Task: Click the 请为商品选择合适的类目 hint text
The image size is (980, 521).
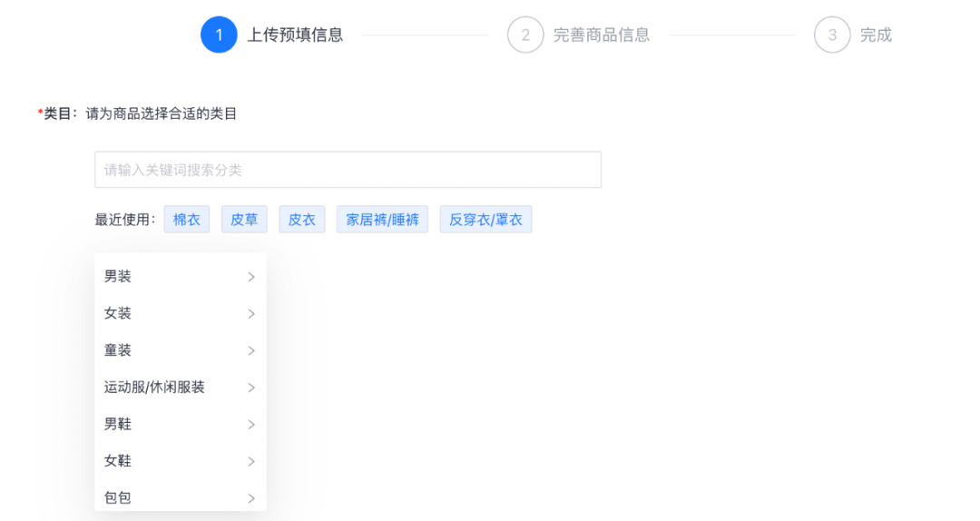Action: [162, 113]
